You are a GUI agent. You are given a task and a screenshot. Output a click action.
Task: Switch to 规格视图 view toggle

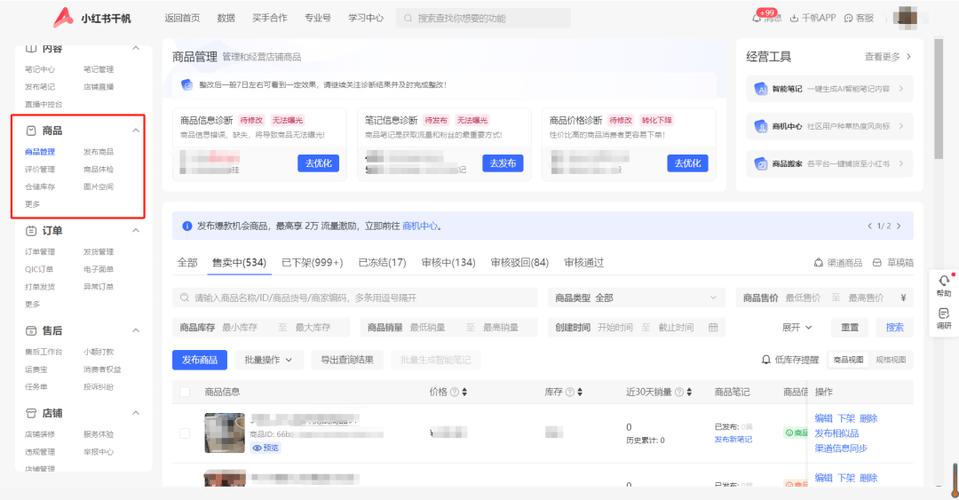[890, 359]
